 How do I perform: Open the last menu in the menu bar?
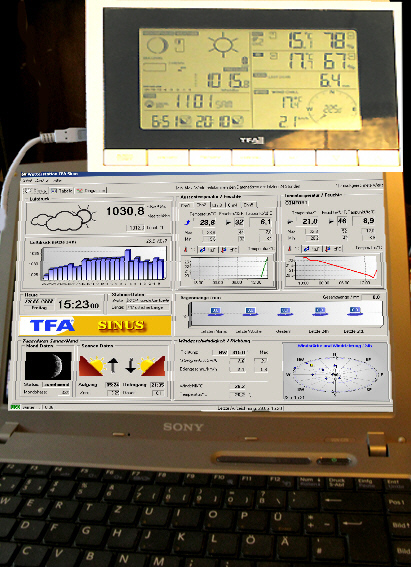pyautogui.click(x=56, y=180)
